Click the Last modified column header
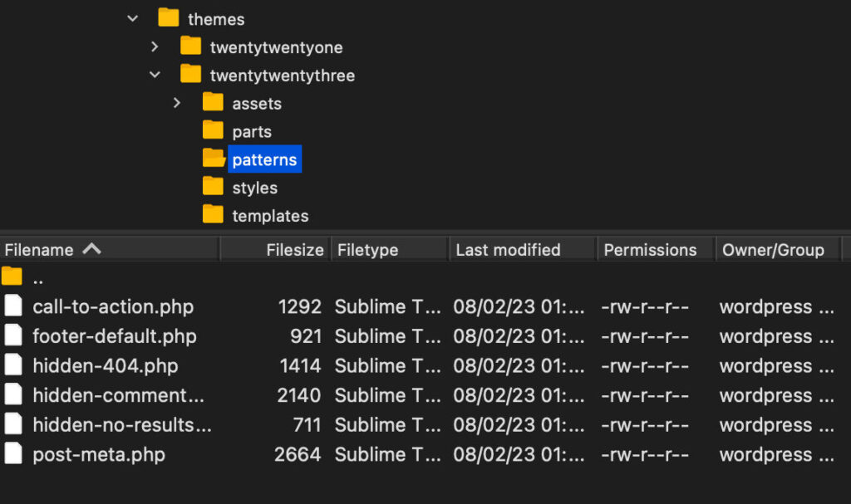 pos(508,250)
